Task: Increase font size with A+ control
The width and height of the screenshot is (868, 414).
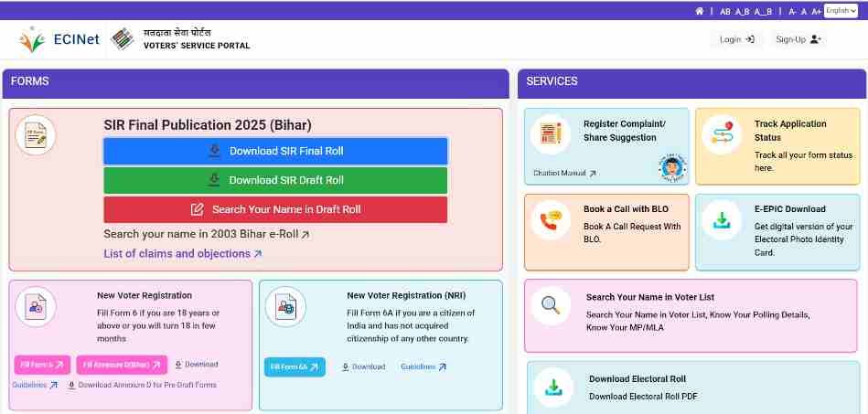Action: tap(816, 11)
